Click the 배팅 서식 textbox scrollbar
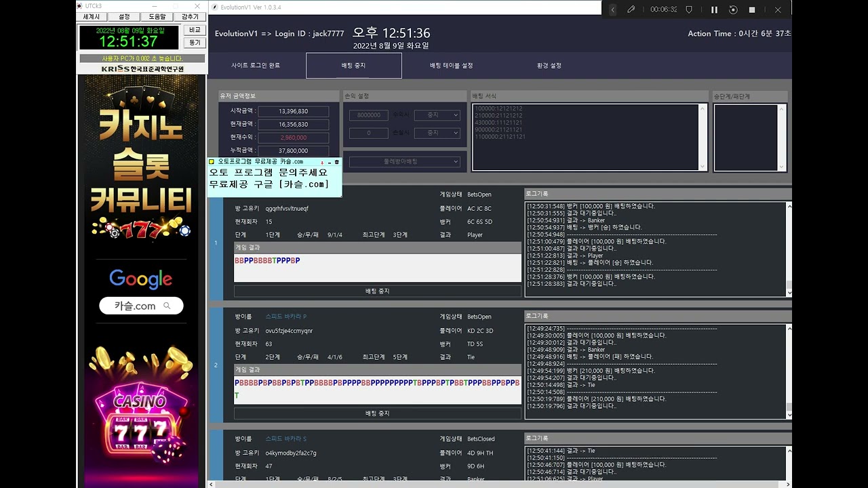The image size is (868, 488). 703,137
